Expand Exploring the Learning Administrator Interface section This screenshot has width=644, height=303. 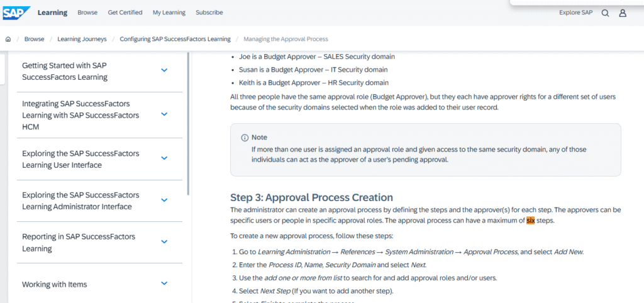coord(164,200)
